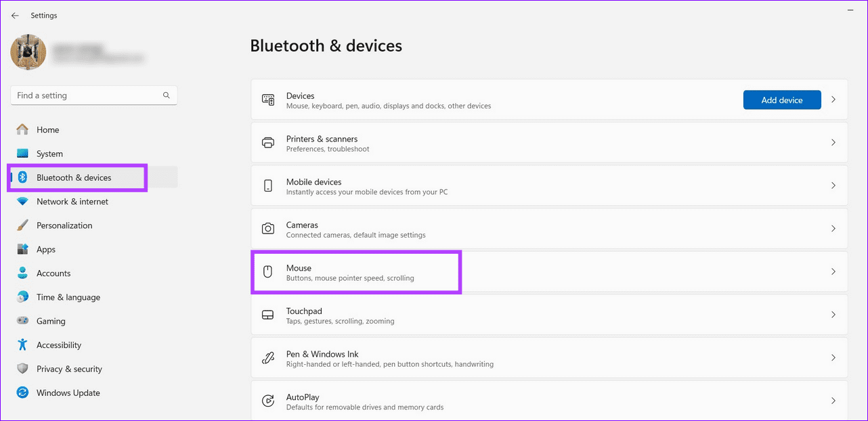Click the back arrow icon in Settings

click(15, 15)
